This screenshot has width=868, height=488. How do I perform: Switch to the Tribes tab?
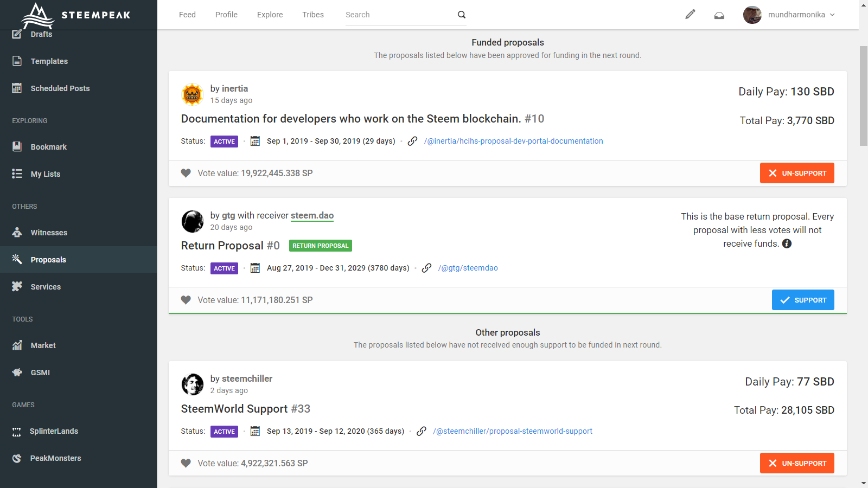pyautogui.click(x=313, y=15)
